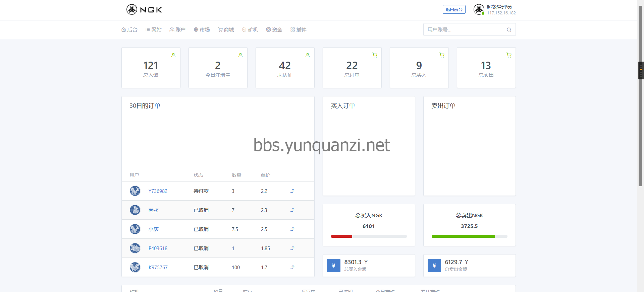Viewport: 644px width, 292px height.
Task: Open user link P403618
Action: (x=158, y=248)
